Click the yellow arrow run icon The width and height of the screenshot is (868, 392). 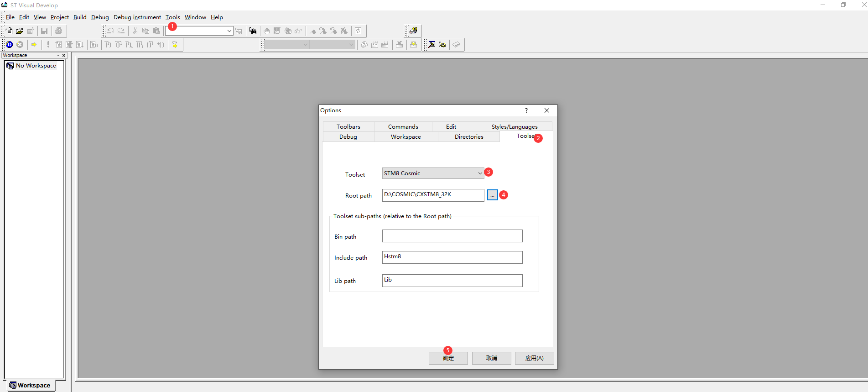[34, 45]
